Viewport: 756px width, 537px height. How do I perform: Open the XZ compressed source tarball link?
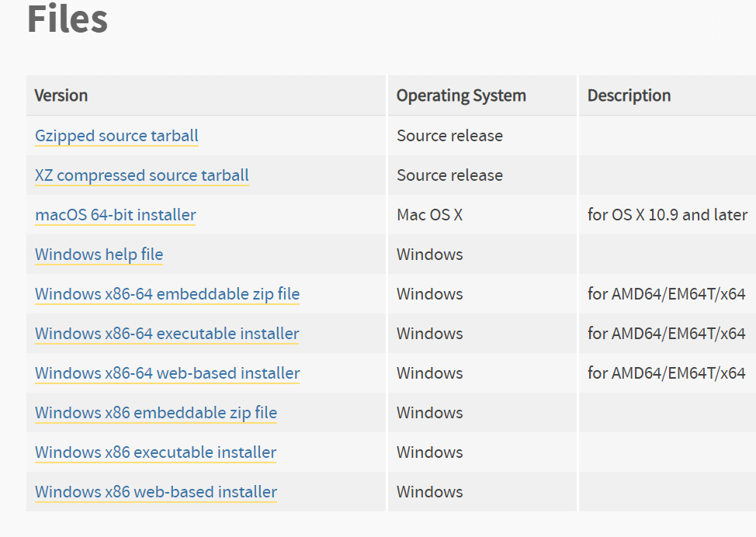[x=141, y=175]
